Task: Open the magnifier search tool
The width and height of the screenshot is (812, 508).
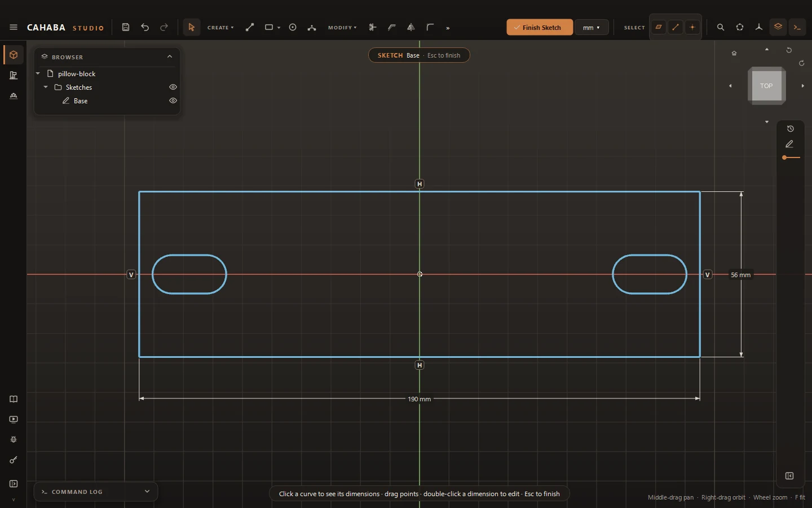Action: click(x=721, y=27)
